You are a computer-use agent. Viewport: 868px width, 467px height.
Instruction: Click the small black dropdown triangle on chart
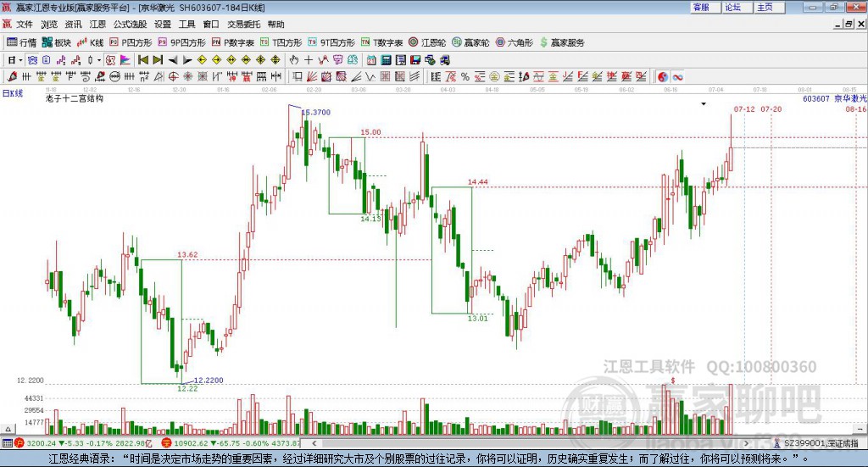(x=704, y=103)
